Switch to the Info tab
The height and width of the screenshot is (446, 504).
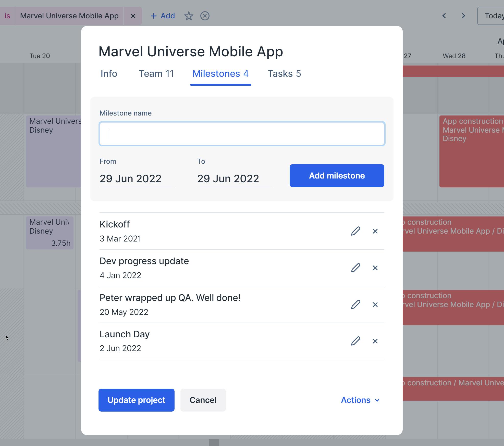109,74
